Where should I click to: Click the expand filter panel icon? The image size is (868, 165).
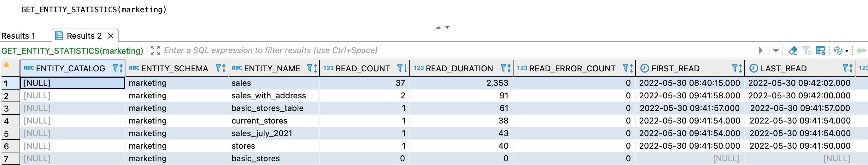tap(155, 50)
